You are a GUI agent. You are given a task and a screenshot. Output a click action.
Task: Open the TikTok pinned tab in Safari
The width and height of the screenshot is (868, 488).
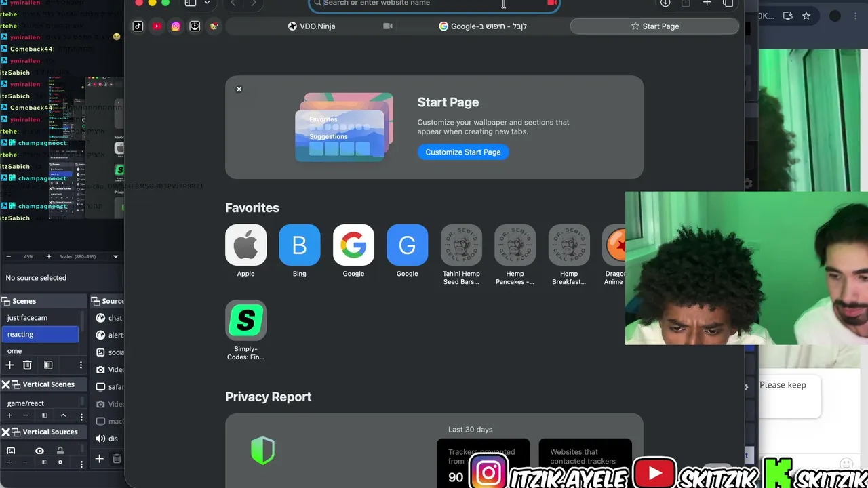point(138,26)
